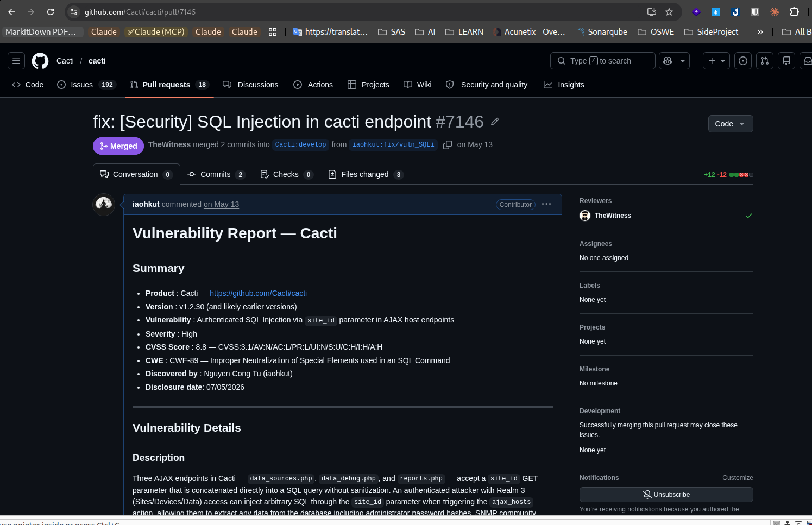Open Copilot chat icon in GitHub header
The height and width of the screenshot is (525, 812).
[x=668, y=61]
